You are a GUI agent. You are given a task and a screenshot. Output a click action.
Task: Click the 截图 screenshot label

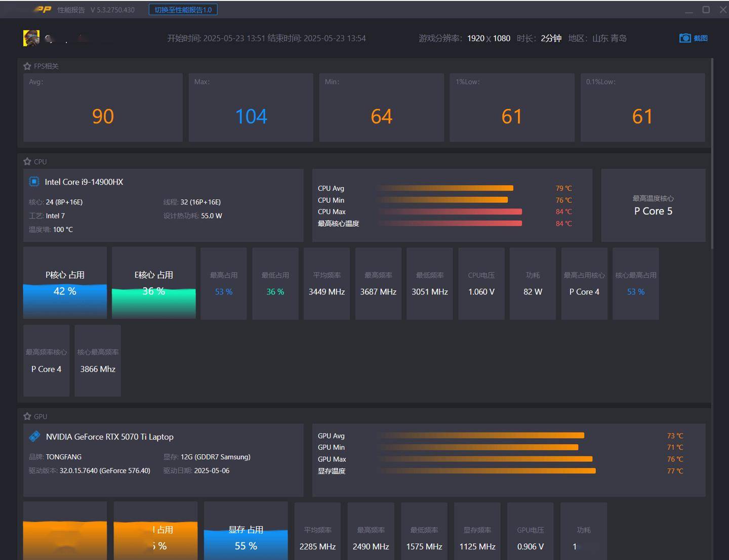[x=701, y=38]
